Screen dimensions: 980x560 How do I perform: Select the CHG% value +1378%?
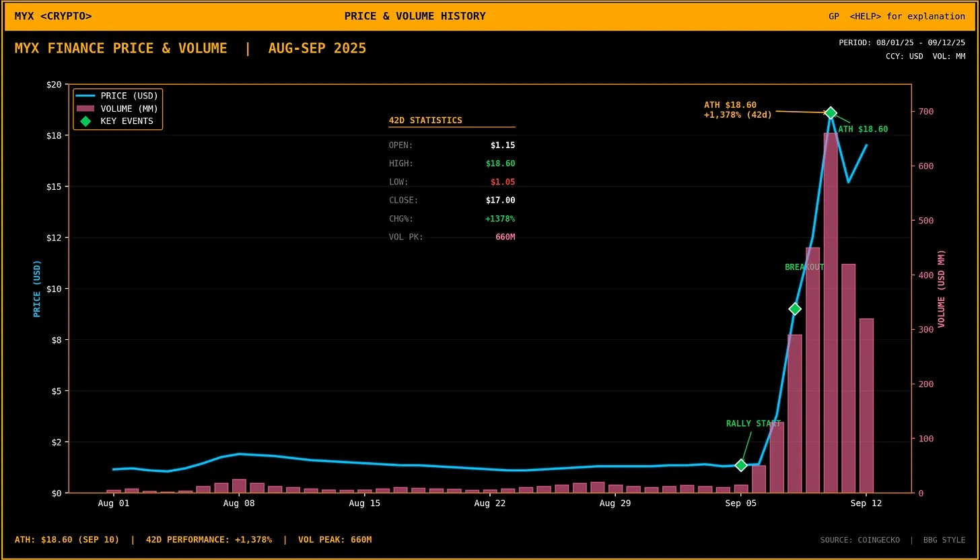pos(500,219)
